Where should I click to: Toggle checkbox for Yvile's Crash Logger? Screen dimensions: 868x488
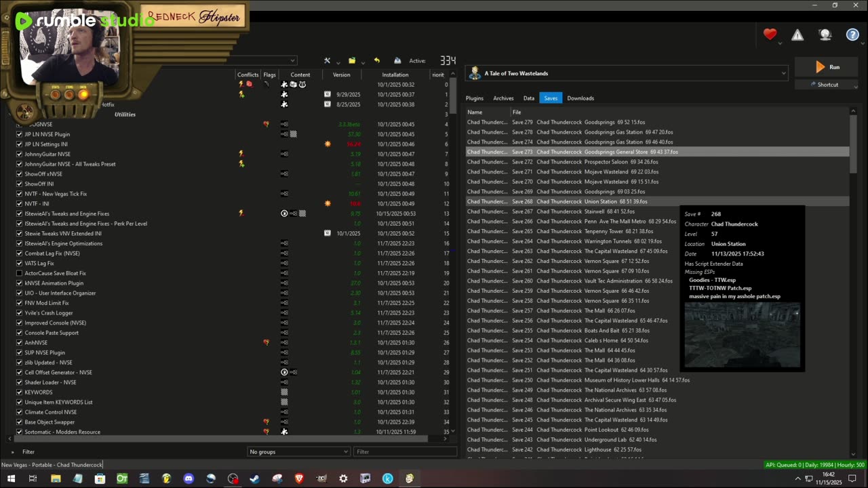pos(19,313)
